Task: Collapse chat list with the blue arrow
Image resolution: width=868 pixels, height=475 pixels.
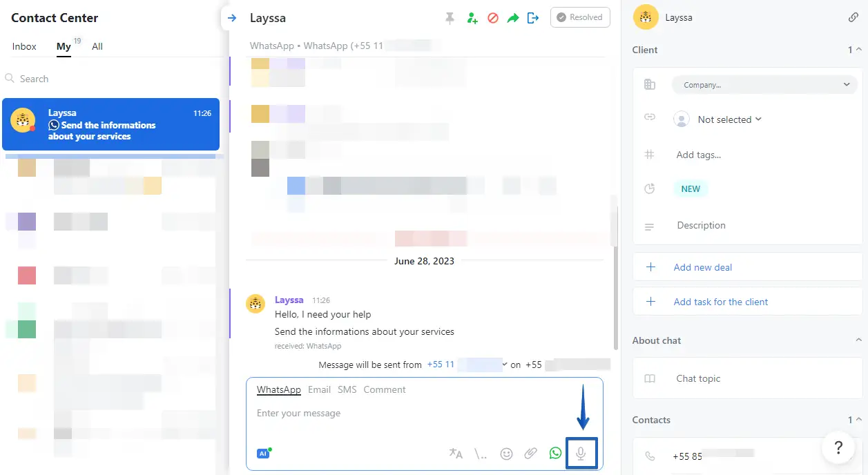Action: 232,18
